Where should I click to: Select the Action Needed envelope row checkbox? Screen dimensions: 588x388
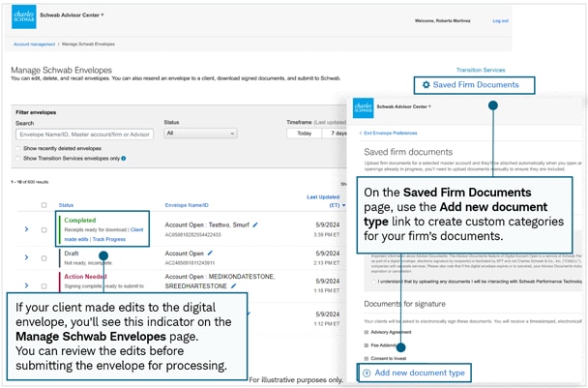click(x=44, y=286)
